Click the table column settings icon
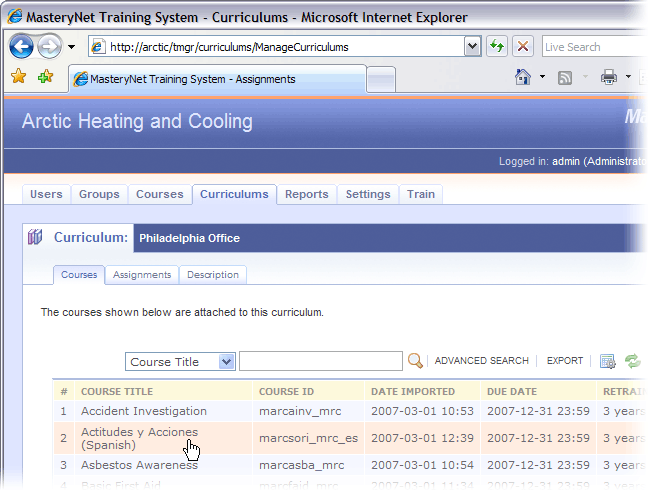 (608, 361)
